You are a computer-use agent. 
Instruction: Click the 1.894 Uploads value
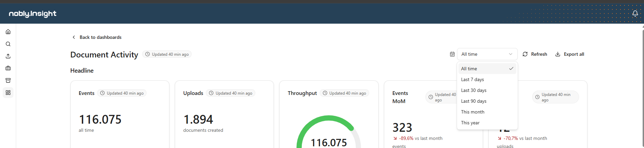[x=198, y=119]
